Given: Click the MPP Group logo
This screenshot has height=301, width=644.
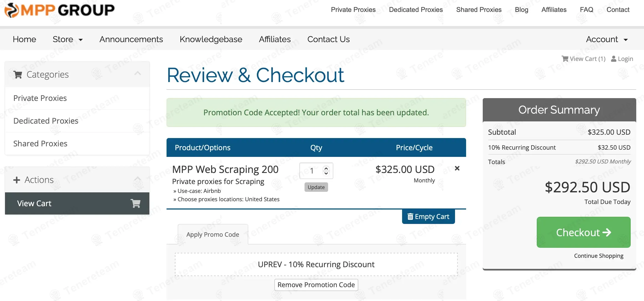Looking at the screenshot, I should [60, 10].
